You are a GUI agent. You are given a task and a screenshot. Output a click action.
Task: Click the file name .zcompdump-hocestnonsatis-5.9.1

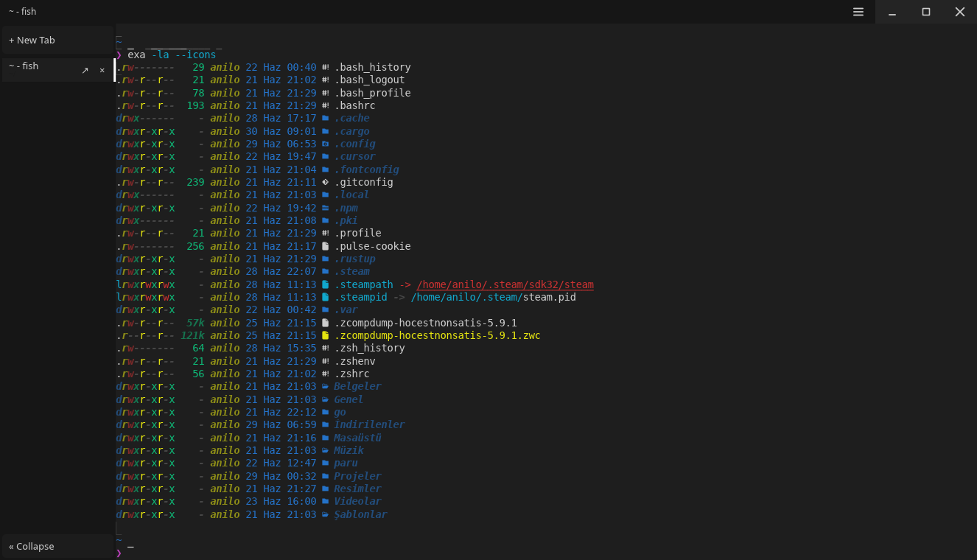tap(425, 323)
